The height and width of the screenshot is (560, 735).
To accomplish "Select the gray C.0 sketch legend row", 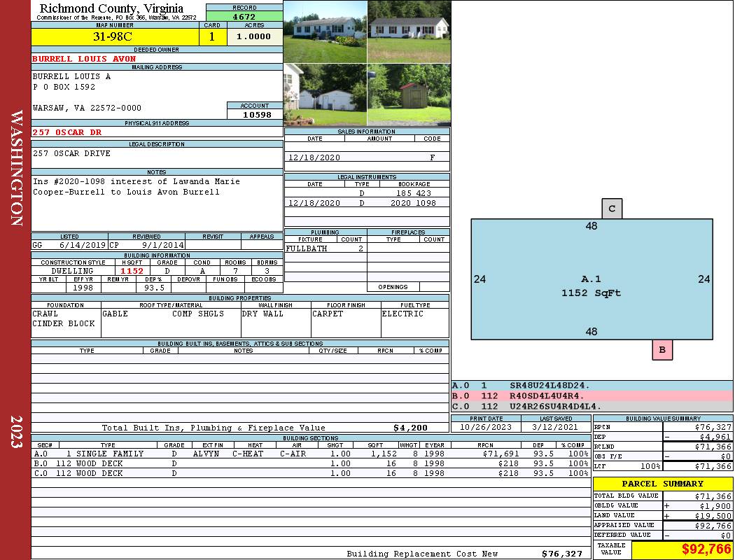I will (591, 406).
